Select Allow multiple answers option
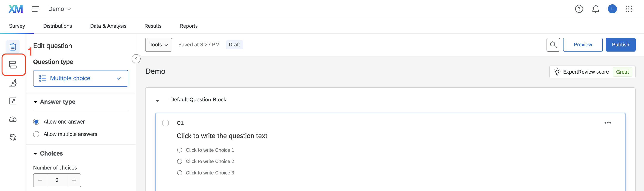644x191 pixels. (x=36, y=134)
